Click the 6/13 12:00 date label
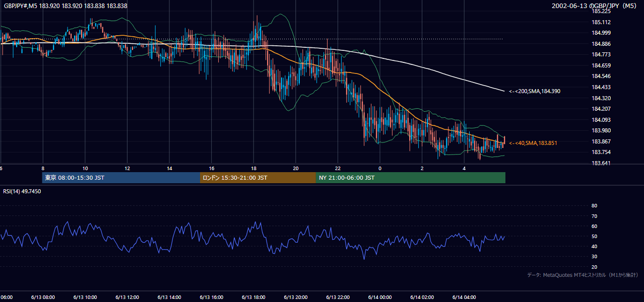Viewport: 644px width, 302px height. click(127, 297)
